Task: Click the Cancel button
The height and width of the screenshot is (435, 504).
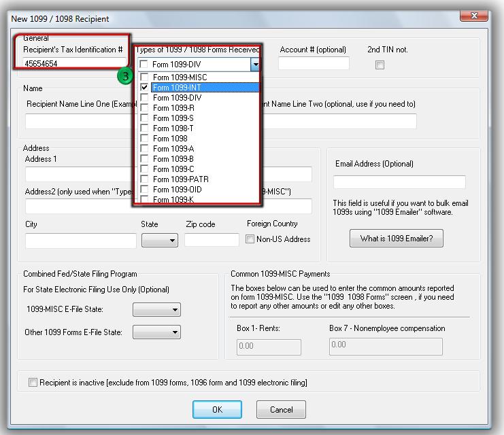Action: (282, 409)
